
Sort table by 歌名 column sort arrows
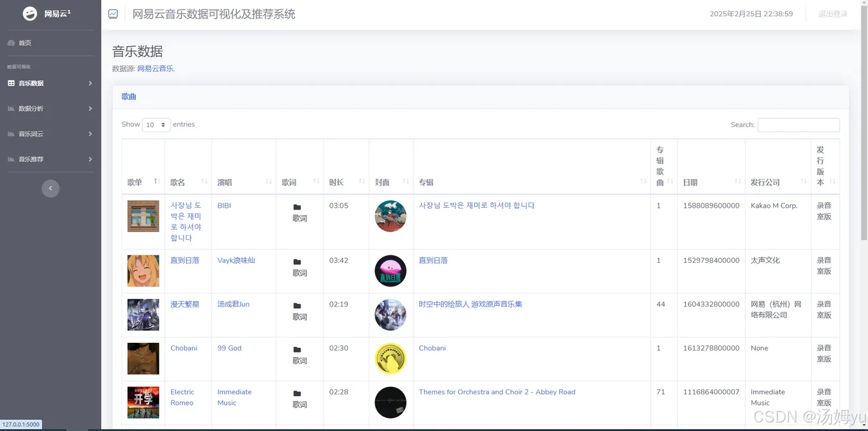pos(204,181)
